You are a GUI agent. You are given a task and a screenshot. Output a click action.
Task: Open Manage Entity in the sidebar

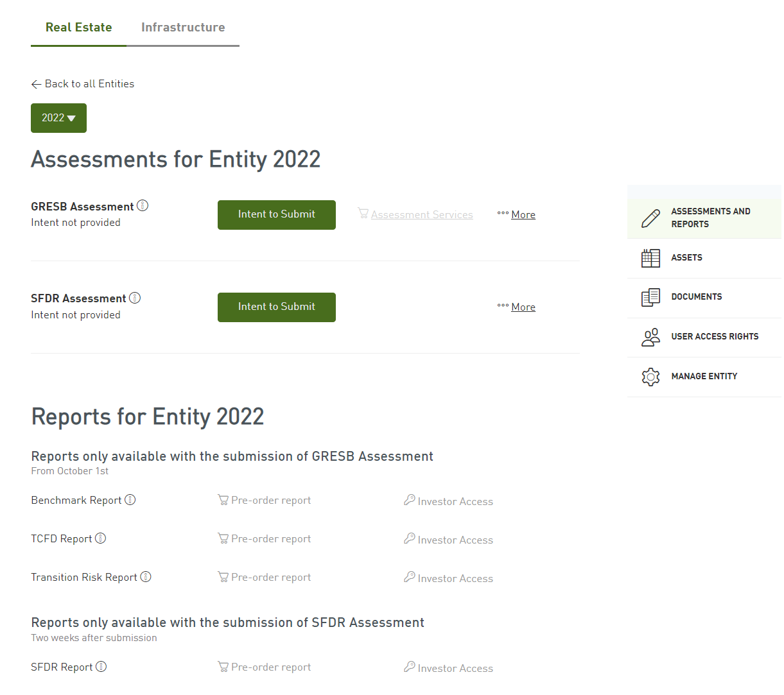(704, 377)
